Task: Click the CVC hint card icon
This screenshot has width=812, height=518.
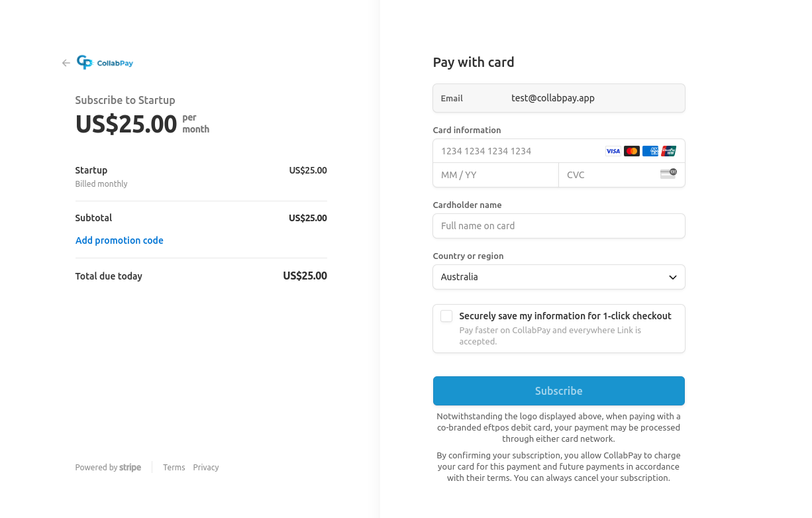Action: click(x=667, y=174)
